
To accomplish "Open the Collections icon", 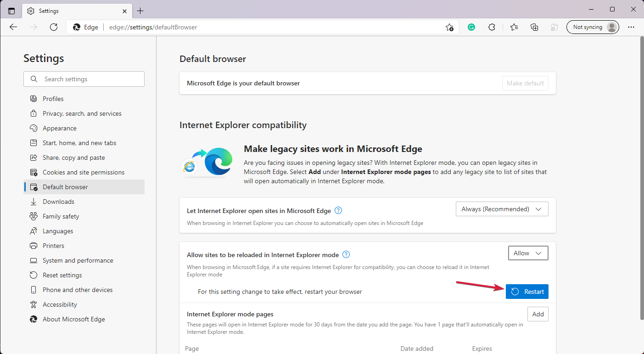I will pos(534,27).
